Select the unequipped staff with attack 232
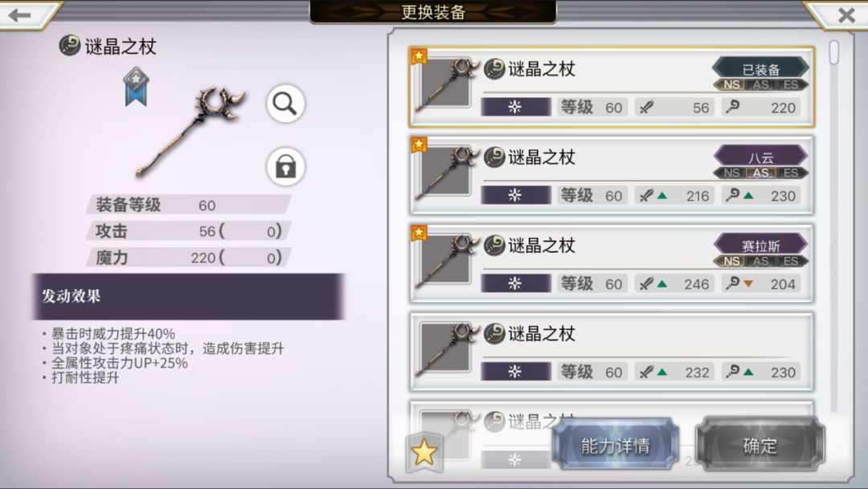Viewport: 868px width, 489px height. (x=611, y=352)
